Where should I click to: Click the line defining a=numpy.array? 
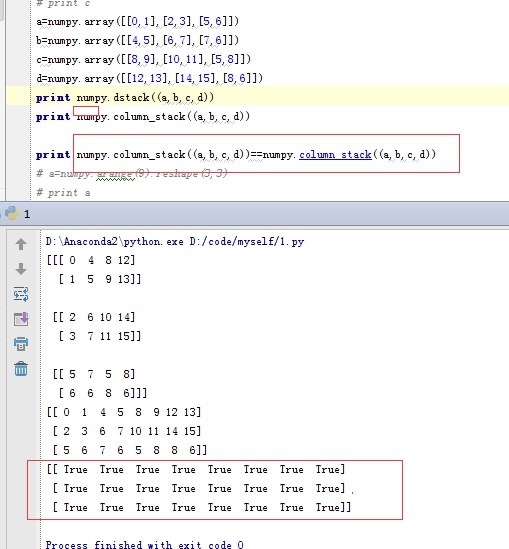137,21
